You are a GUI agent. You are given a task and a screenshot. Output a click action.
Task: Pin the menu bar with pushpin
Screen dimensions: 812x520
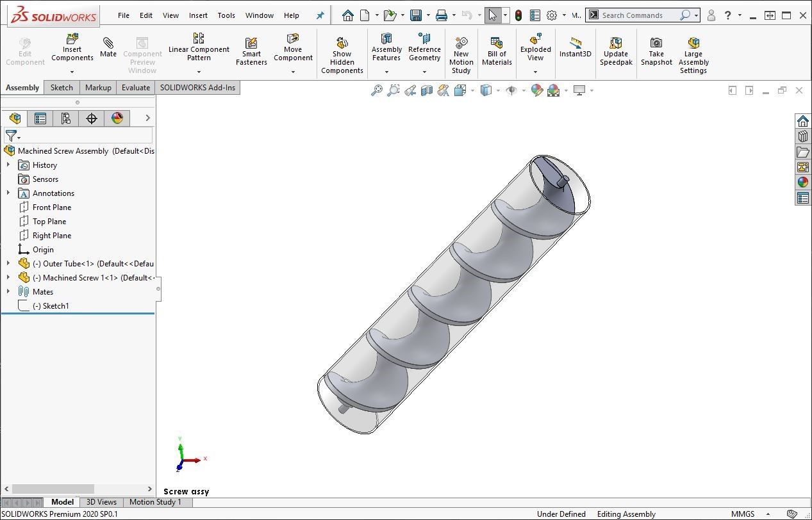click(x=320, y=15)
